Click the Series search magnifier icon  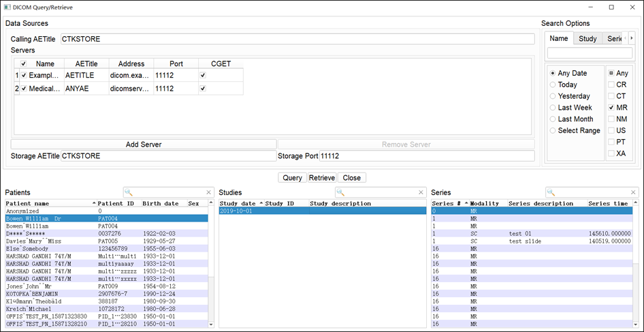[x=552, y=193]
